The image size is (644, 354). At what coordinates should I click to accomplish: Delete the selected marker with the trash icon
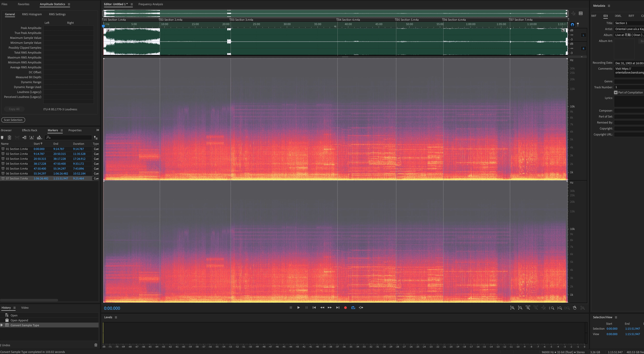point(9,138)
